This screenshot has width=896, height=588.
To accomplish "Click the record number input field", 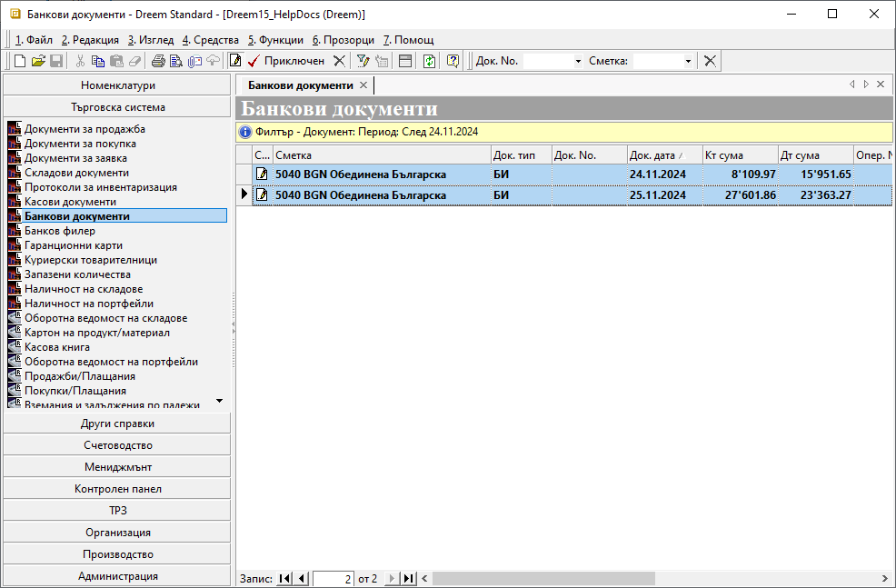I will coord(334,579).
